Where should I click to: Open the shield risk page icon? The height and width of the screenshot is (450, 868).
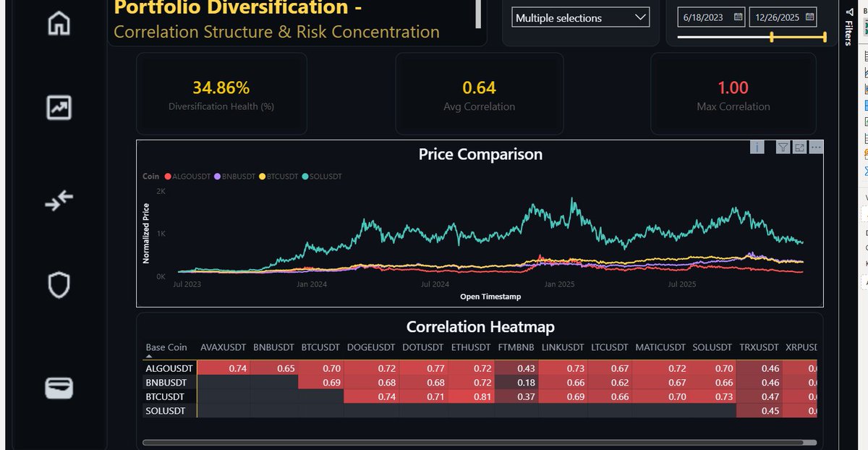point(59,285)
